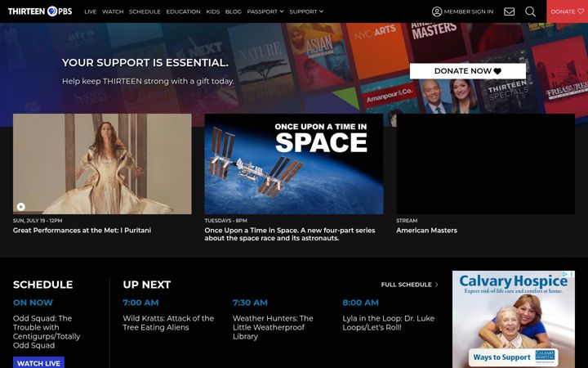Image resolution: width=588 pixels, height=368 pixels.
Task: Click the THIRTEEN PBS logo
Action: tap(40, 11)
